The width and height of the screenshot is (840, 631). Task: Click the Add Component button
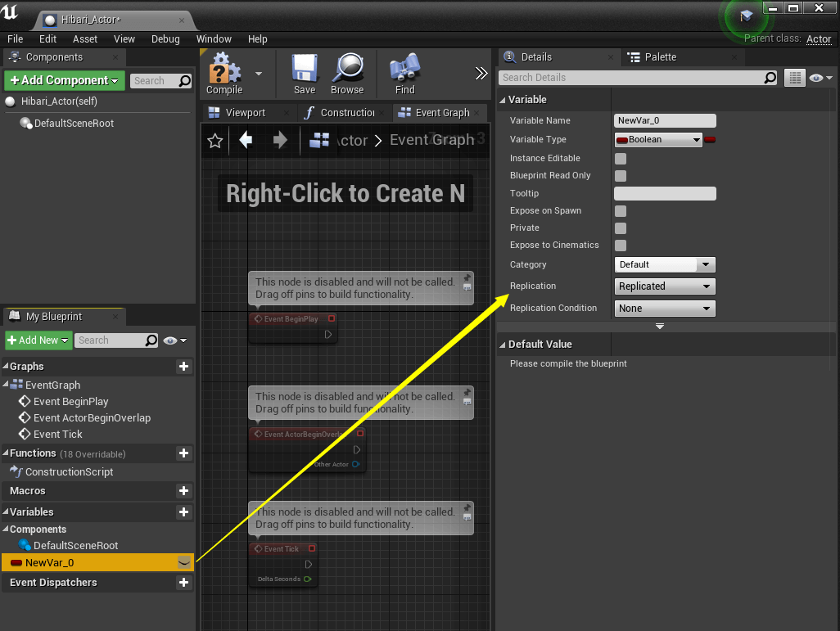coord(65,80)
